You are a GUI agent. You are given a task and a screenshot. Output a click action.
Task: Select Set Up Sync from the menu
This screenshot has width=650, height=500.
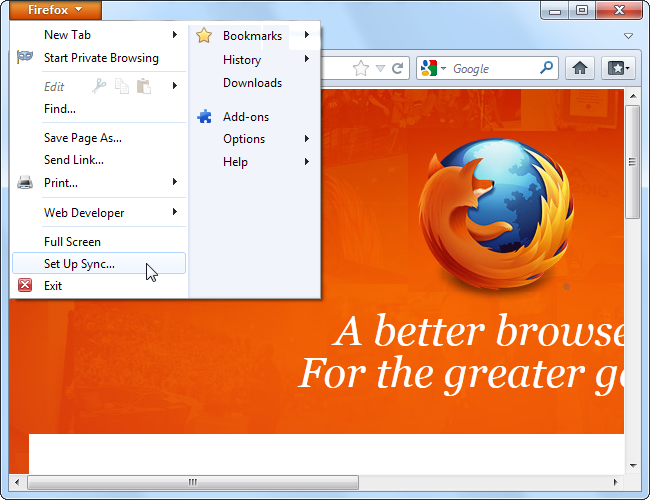tap(79, 264)
